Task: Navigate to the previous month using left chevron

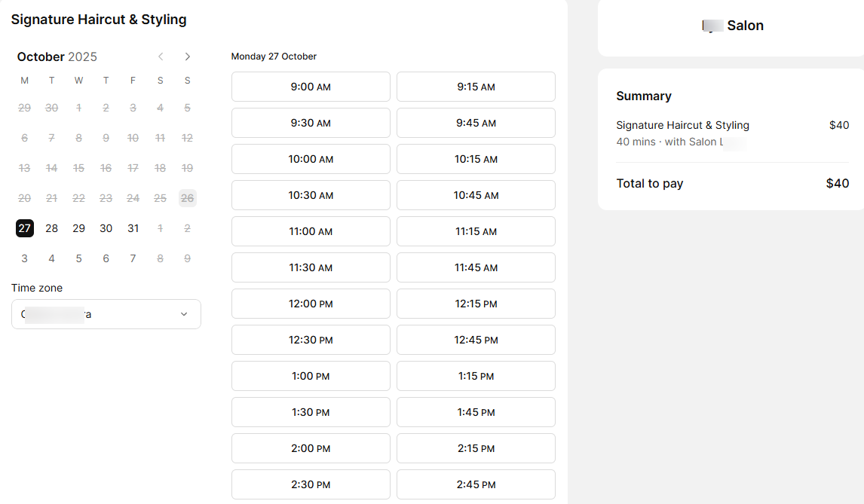Action: point(161,56)
